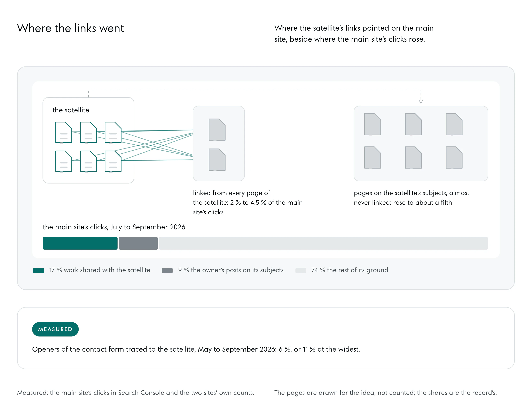Click the 'Openers of the contact form' sentence
This screenshot has height=417, width=532.
196,349
